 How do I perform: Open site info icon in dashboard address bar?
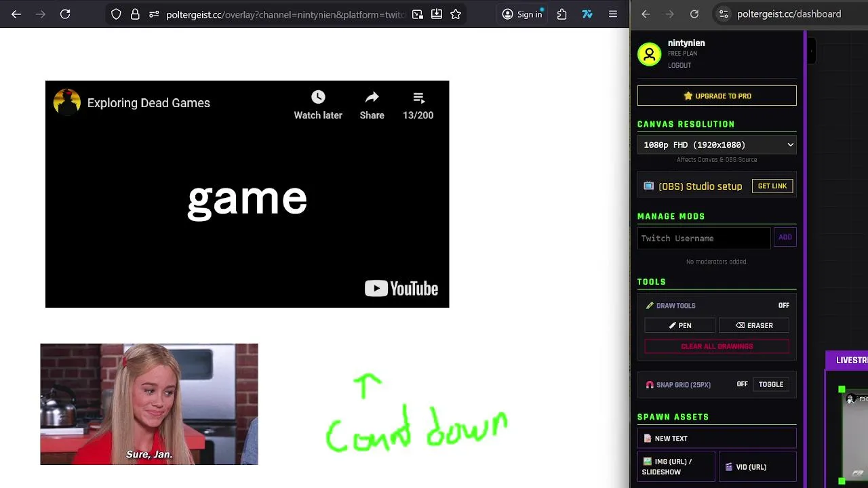click(724, 14)
